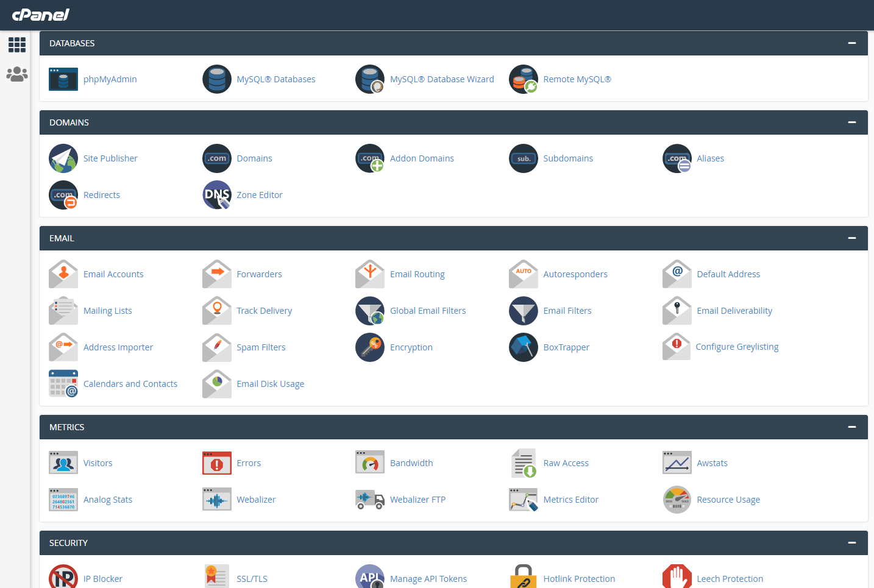The height and width of the screenshot is (588, 874).
Task: Open the Site Publisher icon
Action: (63, 158)
